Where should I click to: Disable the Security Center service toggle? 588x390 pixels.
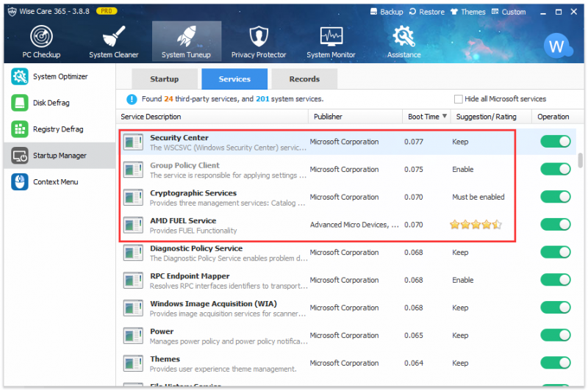pyautogui.click(x=556, y=142)
